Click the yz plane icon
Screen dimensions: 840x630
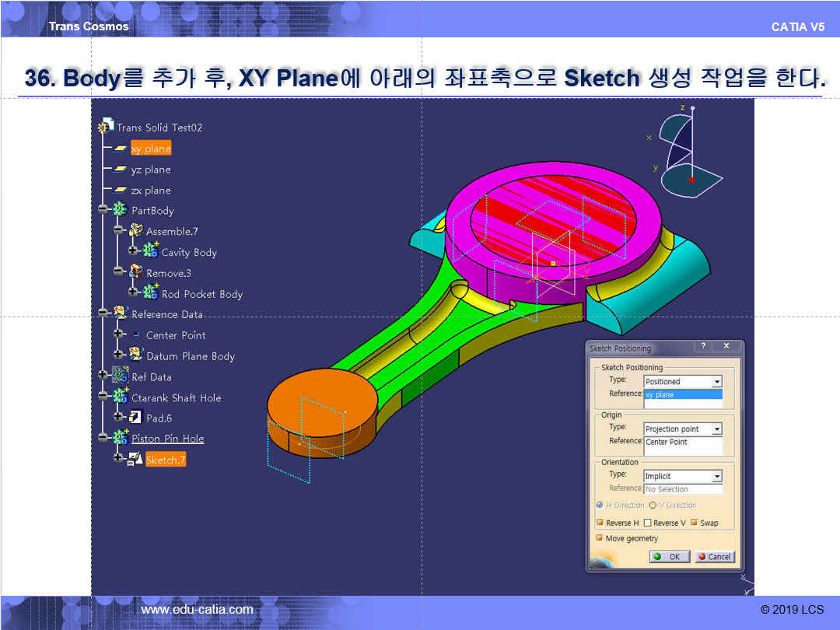click(120, 170)
